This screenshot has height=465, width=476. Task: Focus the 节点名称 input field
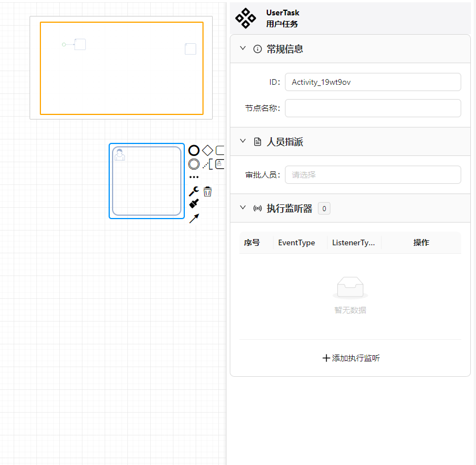tap(373, 108)
